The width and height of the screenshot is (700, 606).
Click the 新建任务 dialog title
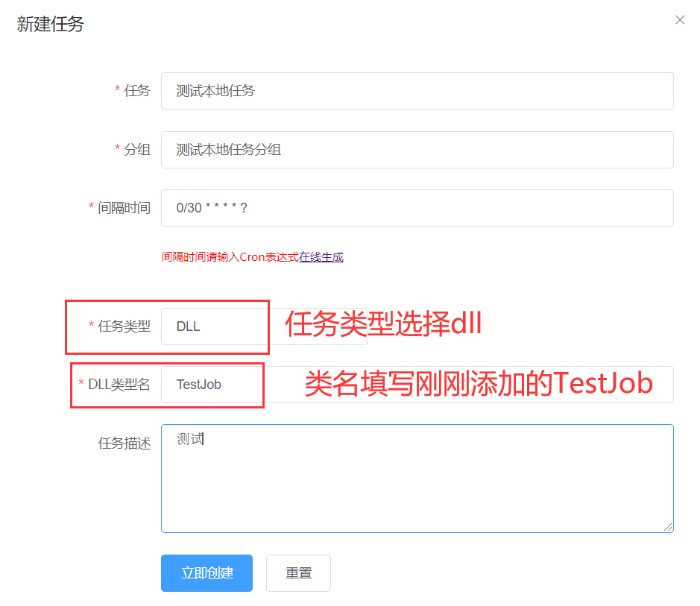[51, 25]
